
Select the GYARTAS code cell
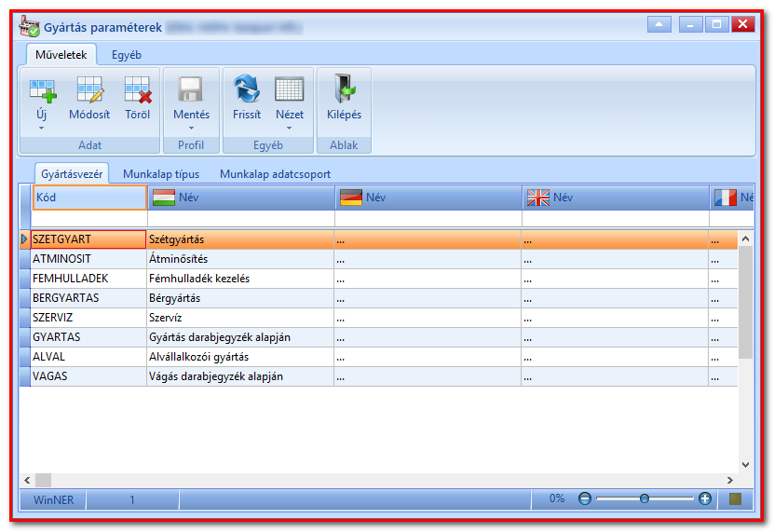[x=88, y=337]
